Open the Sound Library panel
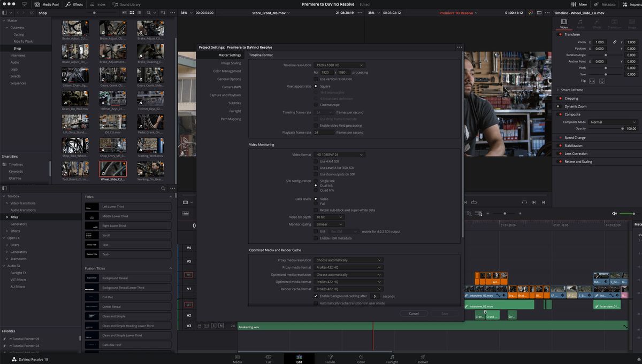Image resolution: width=642 pixels, height=364 pixels. pyautogui.click(x=127, y=4)
